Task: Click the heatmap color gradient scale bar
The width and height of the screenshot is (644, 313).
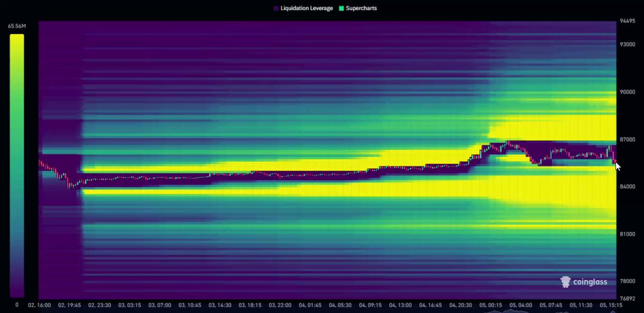Action: click(x=17, y=166)
